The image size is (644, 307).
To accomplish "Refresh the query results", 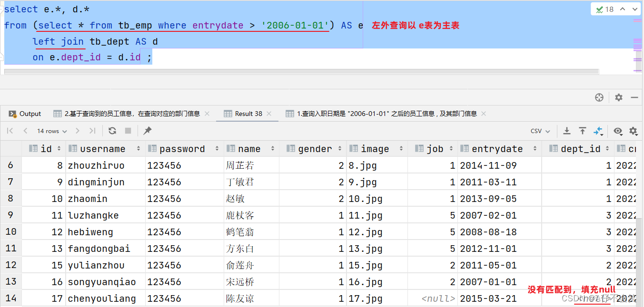I will click(x=112, y=131).
